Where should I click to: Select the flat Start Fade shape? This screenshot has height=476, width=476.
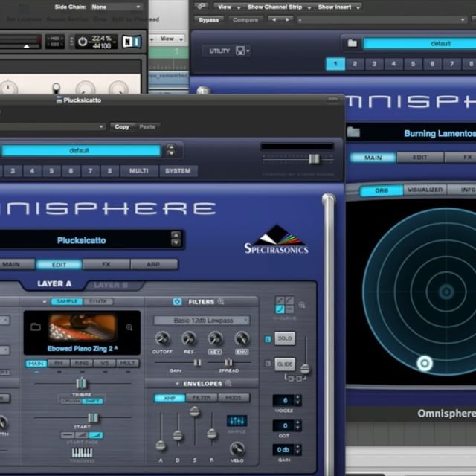point(68,435)
